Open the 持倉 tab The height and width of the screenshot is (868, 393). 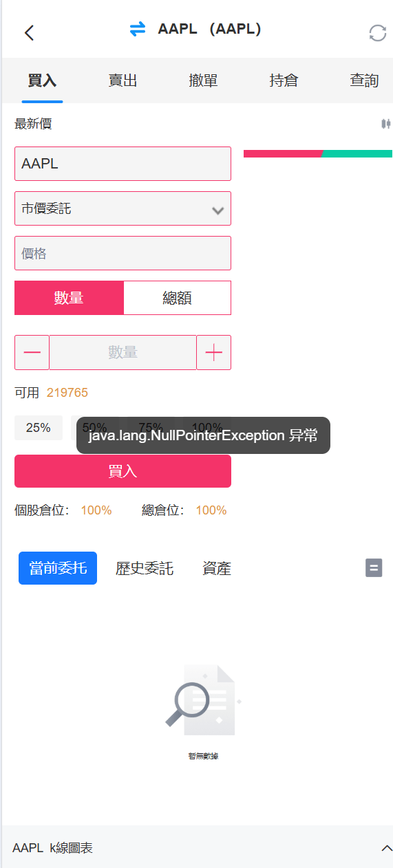tap(284, 80)
